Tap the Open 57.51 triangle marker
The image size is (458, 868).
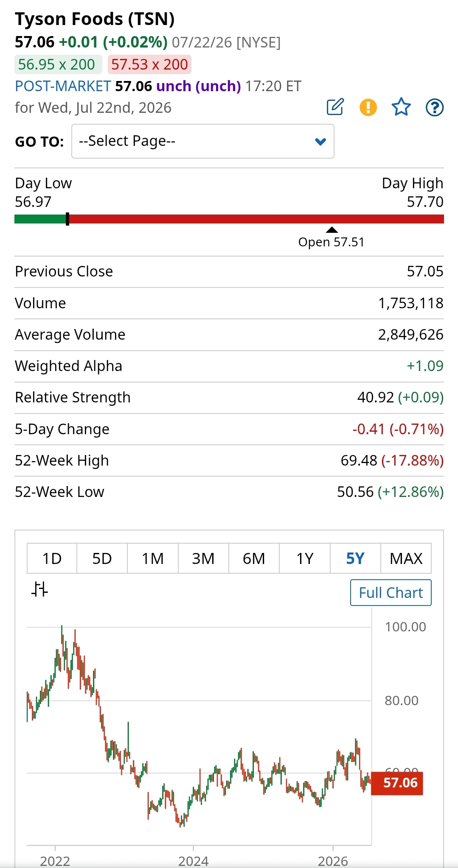(x=332, y=230)
